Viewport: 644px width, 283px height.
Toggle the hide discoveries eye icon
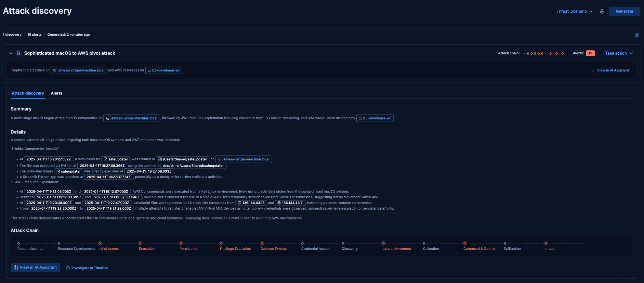(x=637, y=35)
